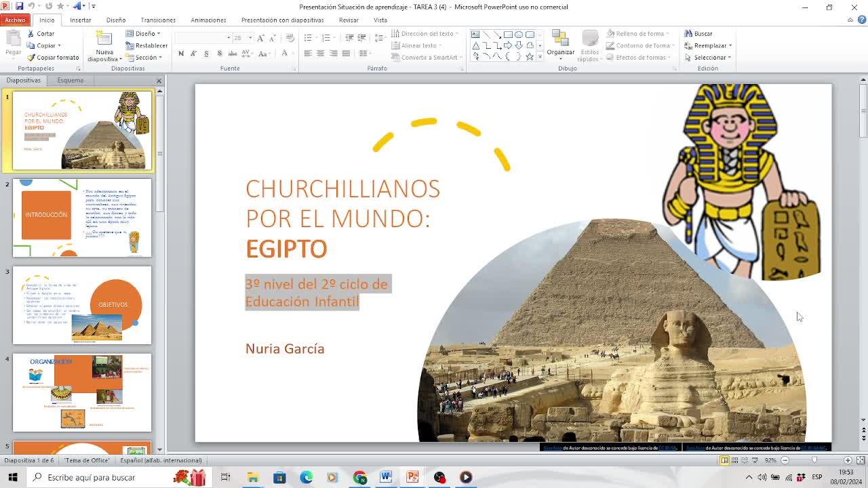Switch to the Esquema pane tab
Viewport: 868px width, 488px height.
click(x=70, y=80)
